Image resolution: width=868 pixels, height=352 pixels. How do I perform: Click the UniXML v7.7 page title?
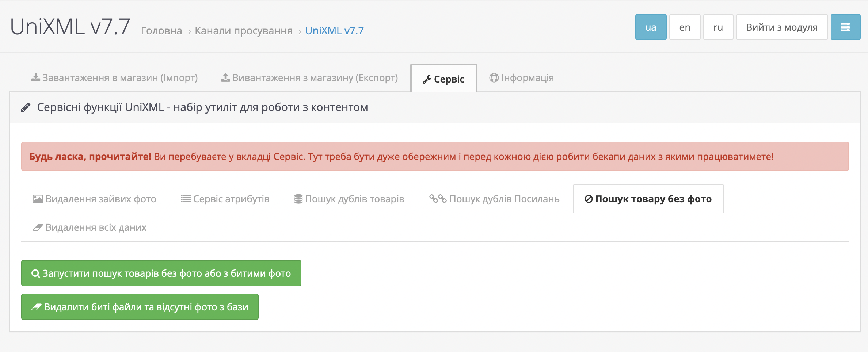click(x=70, y=27)
